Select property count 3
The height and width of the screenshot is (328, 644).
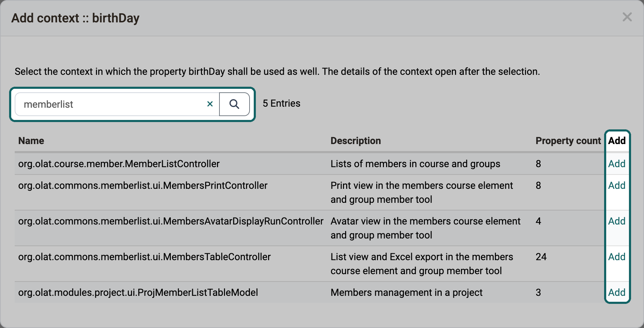pos(538,292)
